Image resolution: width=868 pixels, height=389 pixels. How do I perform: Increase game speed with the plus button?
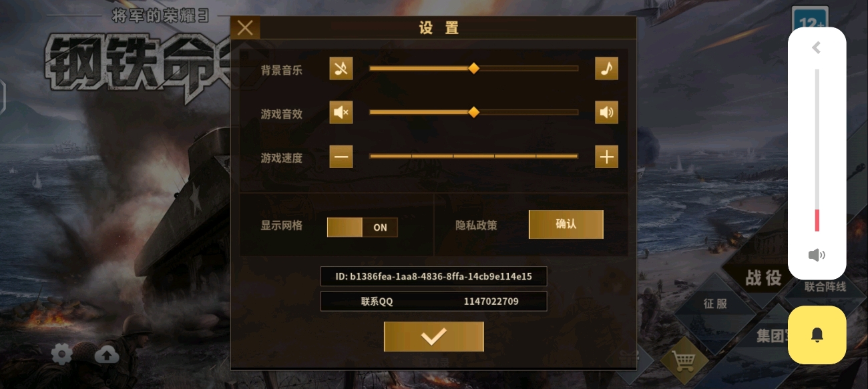606,157
